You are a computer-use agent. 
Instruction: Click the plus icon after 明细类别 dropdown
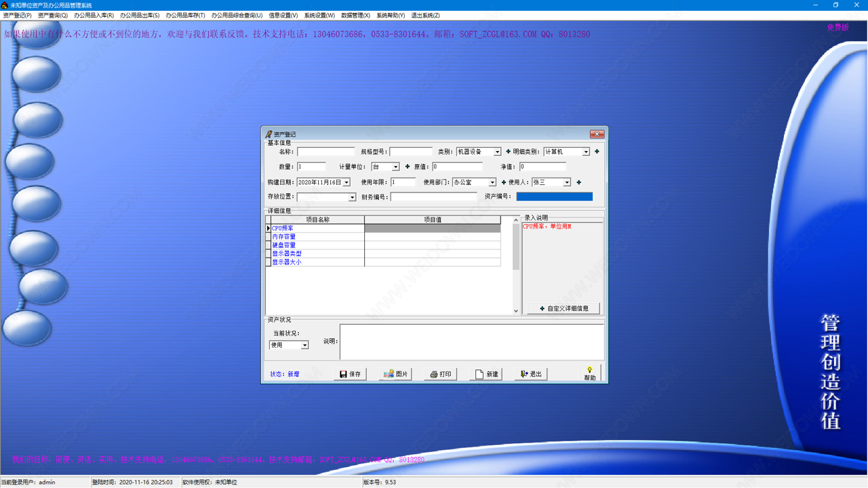click(x=597, y=152)
